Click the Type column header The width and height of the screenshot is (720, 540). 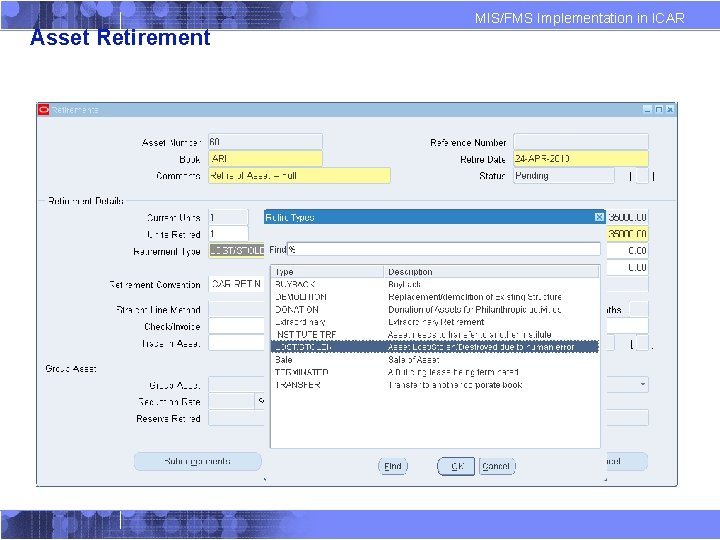(x=327, y=272)
